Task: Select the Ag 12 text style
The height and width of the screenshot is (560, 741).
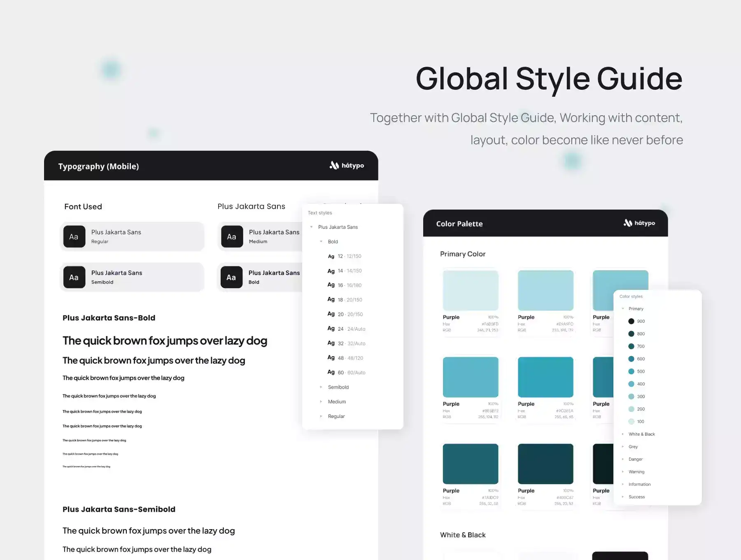Action: point(345,256)
